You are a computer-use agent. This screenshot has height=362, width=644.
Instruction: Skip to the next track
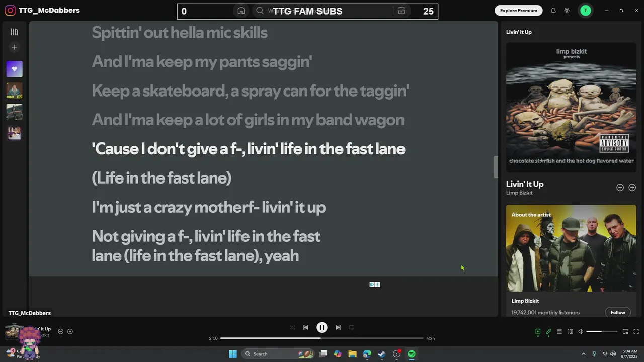(338, 327)
